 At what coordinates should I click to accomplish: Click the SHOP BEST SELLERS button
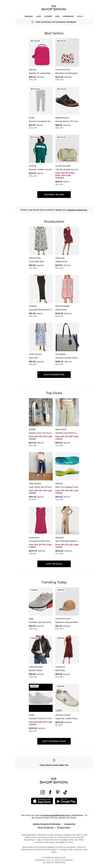click(54, 194)
